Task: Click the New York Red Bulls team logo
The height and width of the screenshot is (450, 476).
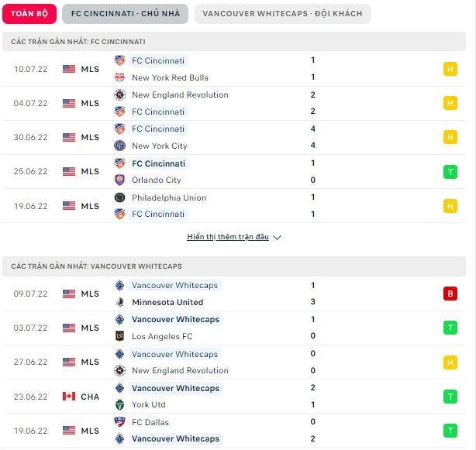Action: click(x=119, y=77)
